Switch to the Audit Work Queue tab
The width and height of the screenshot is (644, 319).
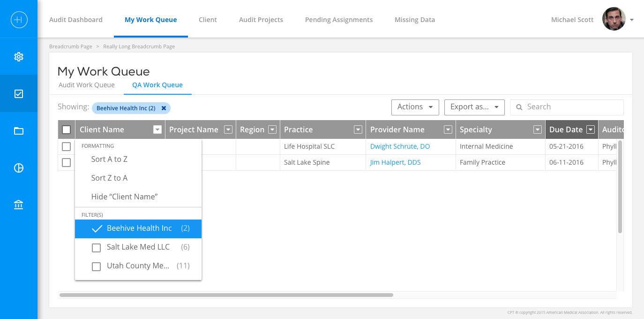click(x=87, y=85)
